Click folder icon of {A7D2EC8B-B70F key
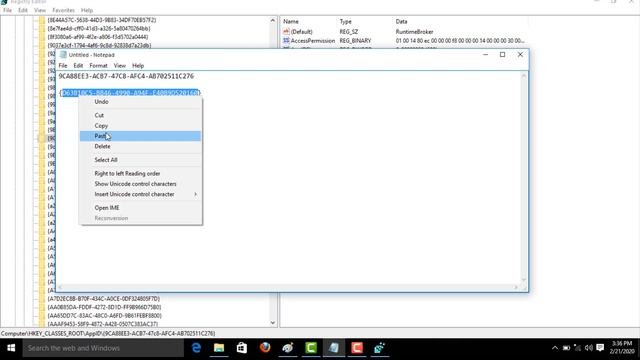 coord(42,299)
